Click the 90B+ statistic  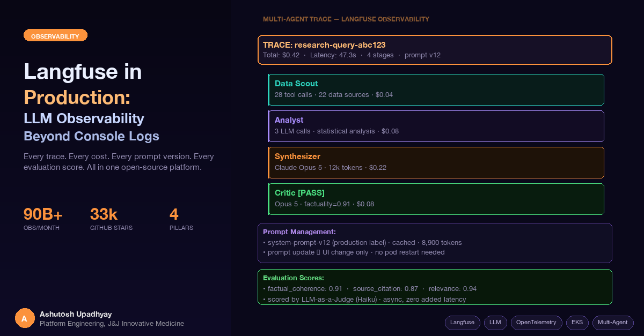[x=43, y=214]
